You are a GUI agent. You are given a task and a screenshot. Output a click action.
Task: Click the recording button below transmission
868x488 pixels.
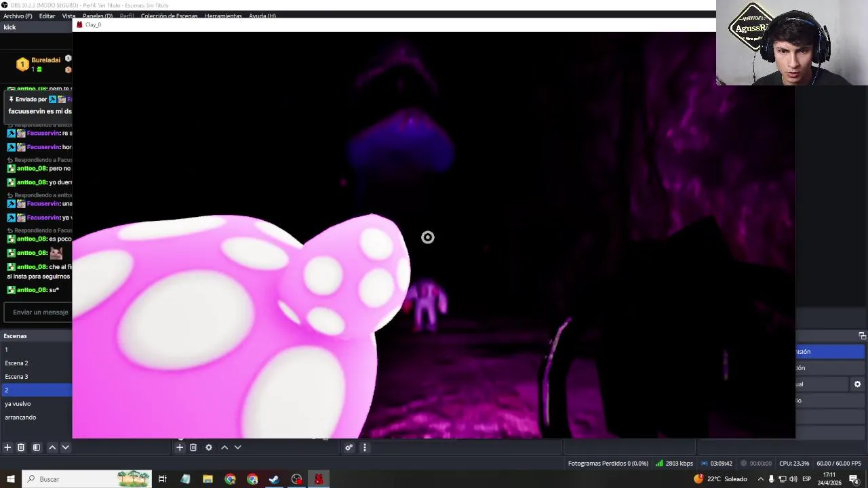(830, 368)
